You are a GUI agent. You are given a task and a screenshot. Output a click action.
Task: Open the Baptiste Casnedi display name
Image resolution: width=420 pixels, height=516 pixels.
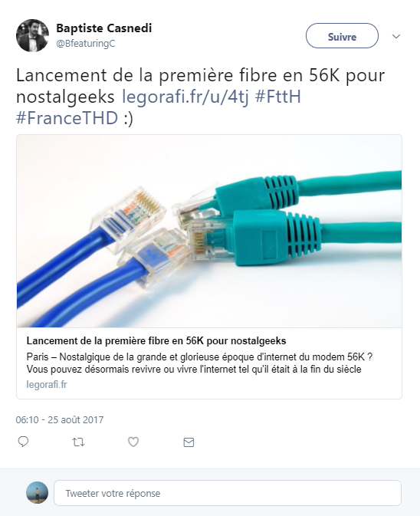pos(104,28)
